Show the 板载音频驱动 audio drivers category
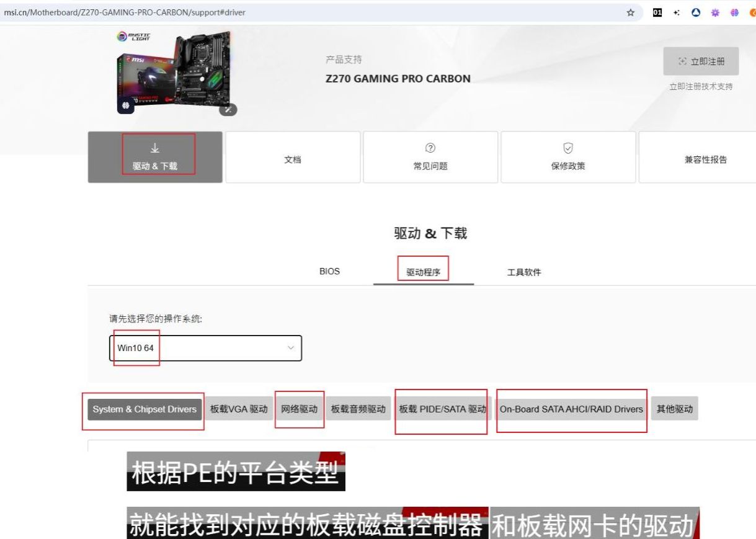Viewport: 756px width, 539px height. [x=358, y=409]
